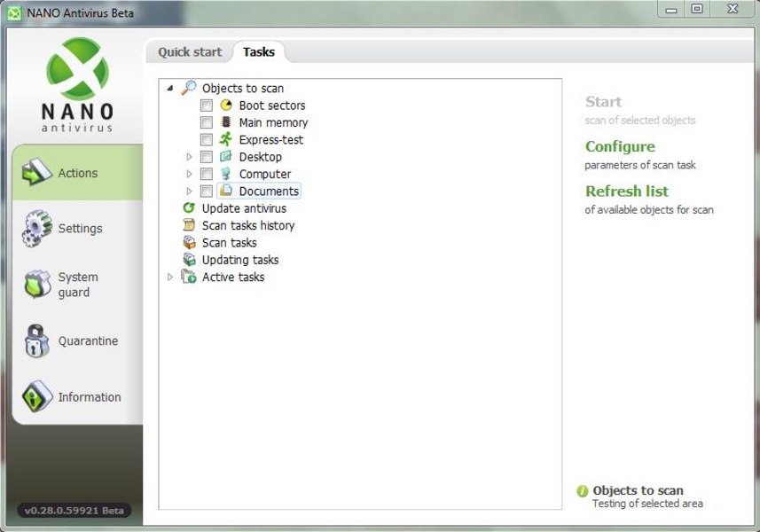This screenshot has height=532, width=760.
Task: Check the Desktop checkbox
Action: pyautogui.click(x=207, y=157)
